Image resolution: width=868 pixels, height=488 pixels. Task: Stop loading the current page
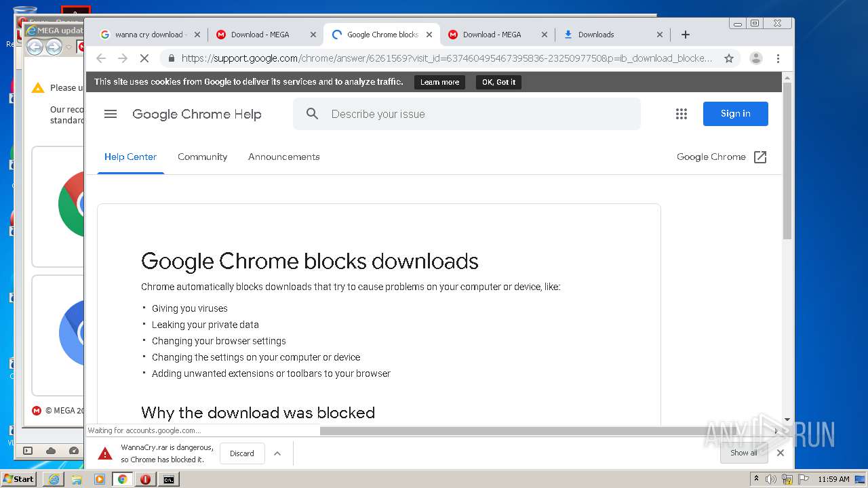[144, 58]
